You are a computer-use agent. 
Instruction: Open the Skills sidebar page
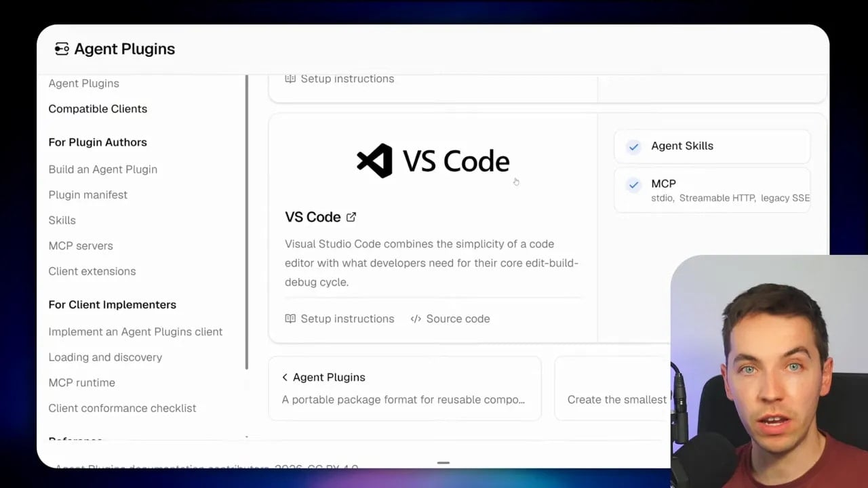coord(62,220)
